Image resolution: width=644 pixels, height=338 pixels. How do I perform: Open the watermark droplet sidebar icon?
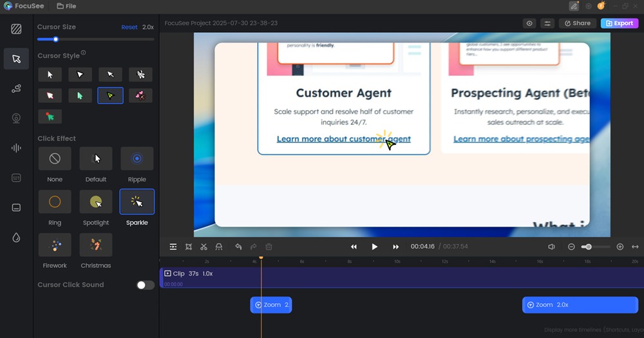coord(16,238)
